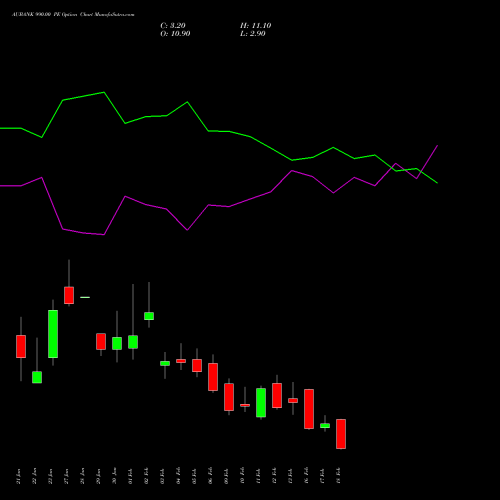
Task: Select the small green candlestick for 03 Feb
Action: pyautogui.click(x=165, y=363)
